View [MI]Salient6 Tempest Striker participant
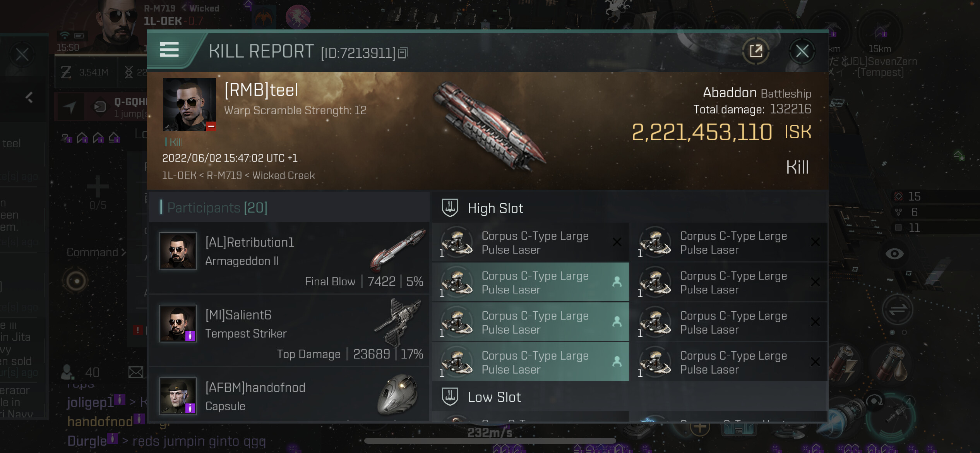The width and height of the screenshot is (980, 453). tap(289, 330)
